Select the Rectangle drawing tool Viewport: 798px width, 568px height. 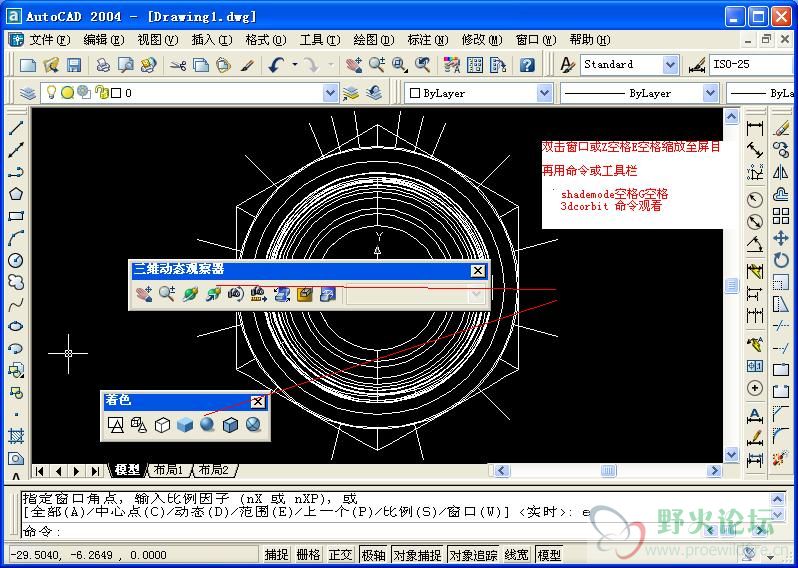pos(16,216)
